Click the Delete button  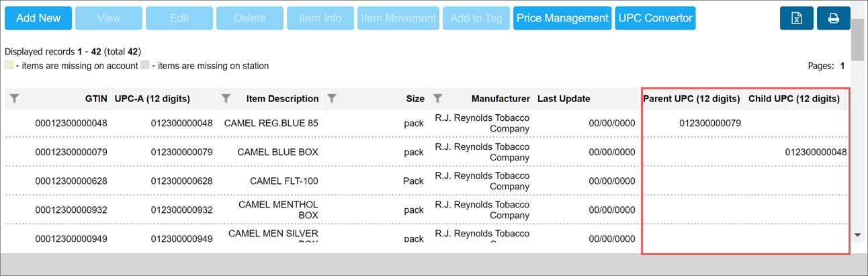pyautogui.click(x=250, y=18)
